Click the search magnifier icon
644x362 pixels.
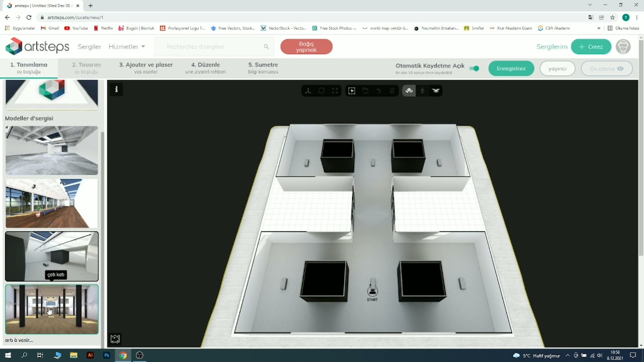[x=266, y=47]
